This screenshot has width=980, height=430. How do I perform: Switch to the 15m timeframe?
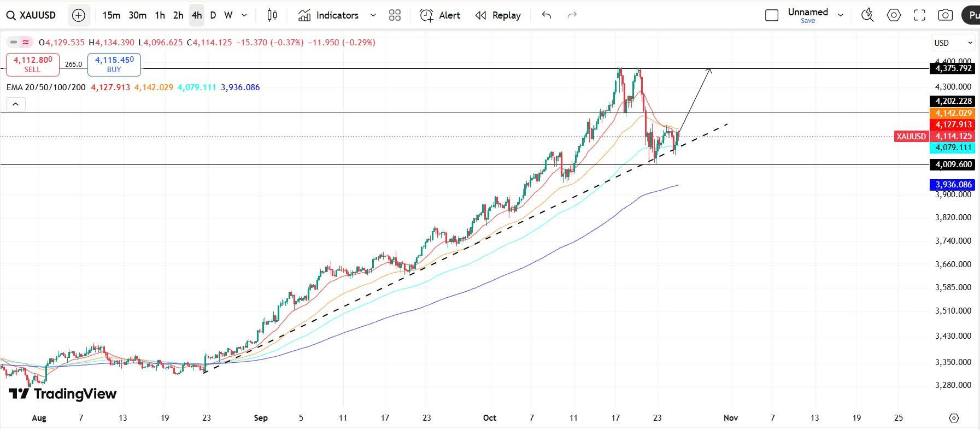tap(111, 15)
